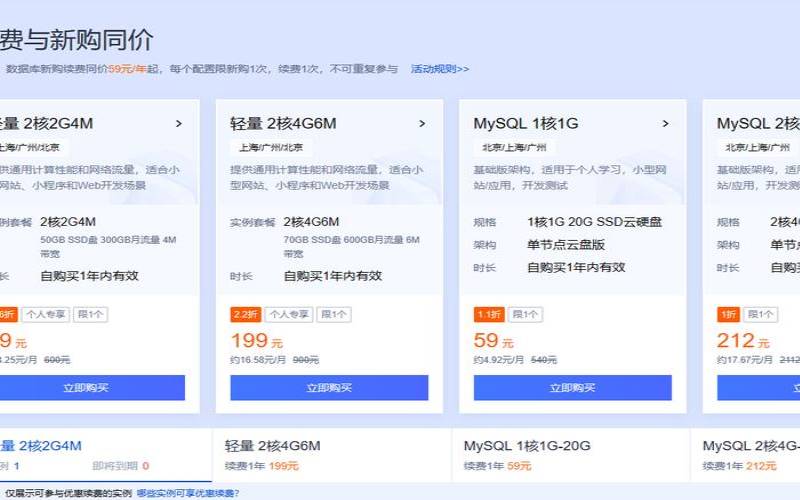800x500 pixels.
Task: Click 约16.58元/月 monthly price text
Action: [x=258, y=360]
